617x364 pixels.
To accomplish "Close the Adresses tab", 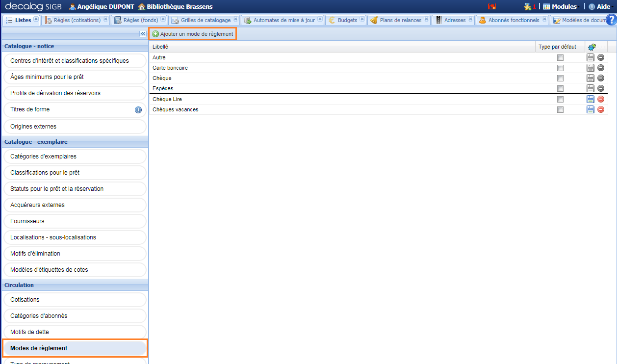I will [470, 20].
